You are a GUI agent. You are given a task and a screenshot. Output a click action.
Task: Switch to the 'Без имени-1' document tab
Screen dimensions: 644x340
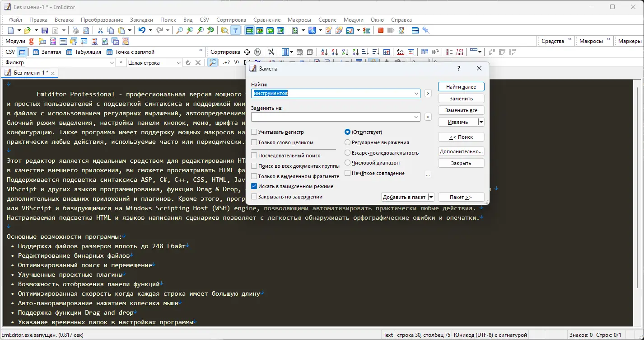(30, 73)
